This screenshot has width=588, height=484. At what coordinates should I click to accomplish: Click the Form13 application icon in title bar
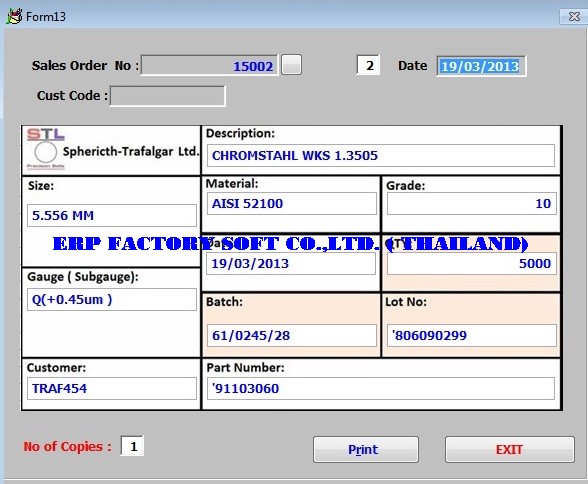point(14,16)
